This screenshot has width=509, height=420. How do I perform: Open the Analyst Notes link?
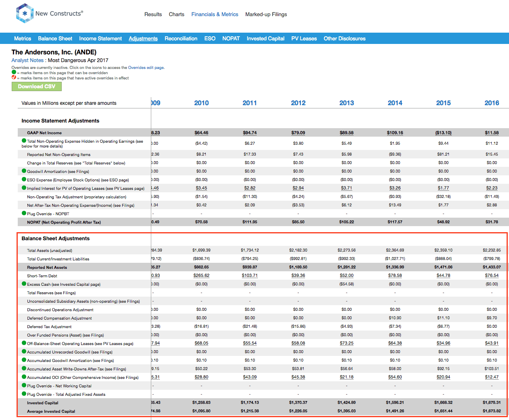tap(27, 60)
